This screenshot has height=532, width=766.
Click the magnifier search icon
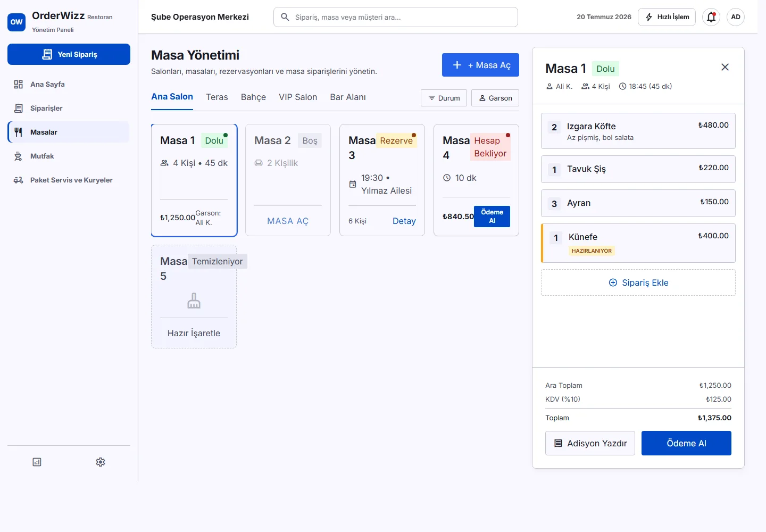click(285, 17)
